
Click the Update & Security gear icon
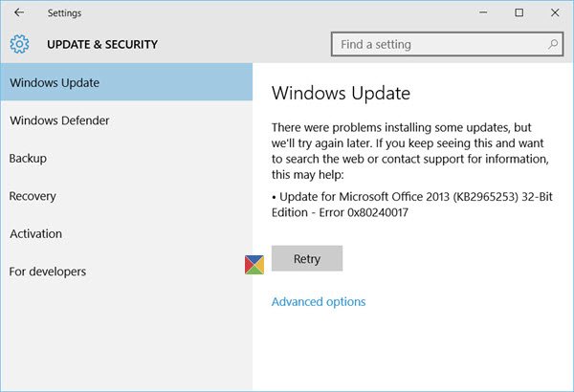19,44
